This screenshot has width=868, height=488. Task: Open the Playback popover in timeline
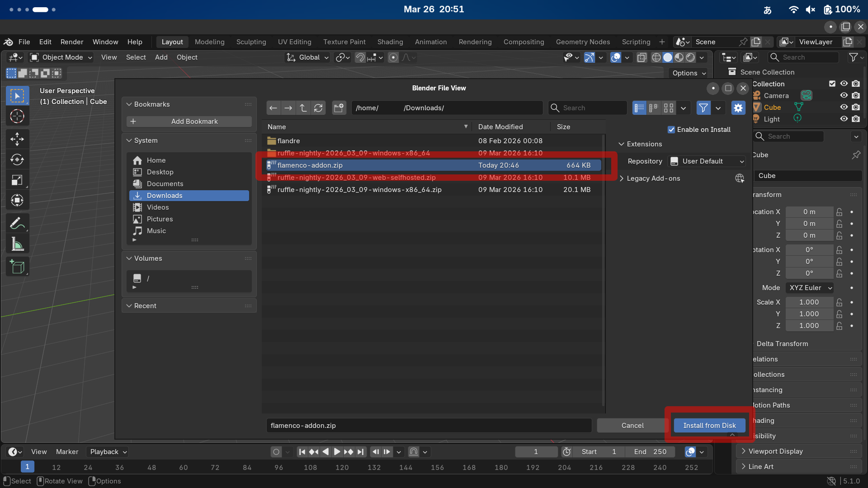[x=108, y=452]
